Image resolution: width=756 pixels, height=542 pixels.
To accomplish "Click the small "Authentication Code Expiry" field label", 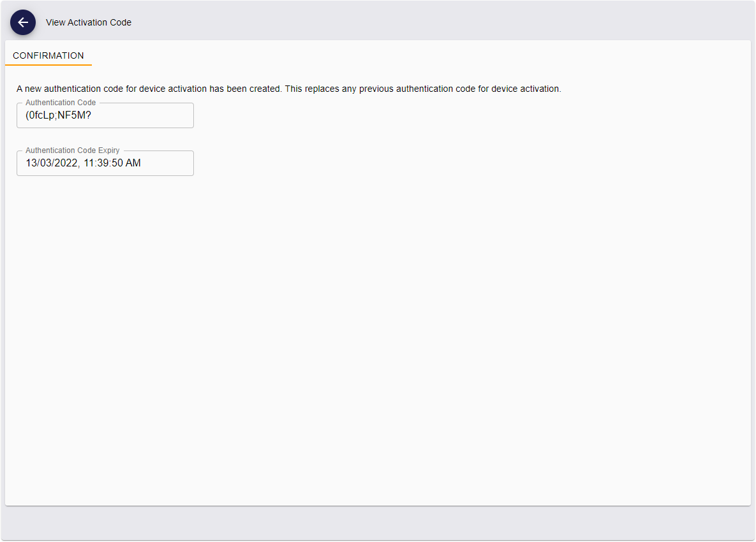I will point(72,150).
